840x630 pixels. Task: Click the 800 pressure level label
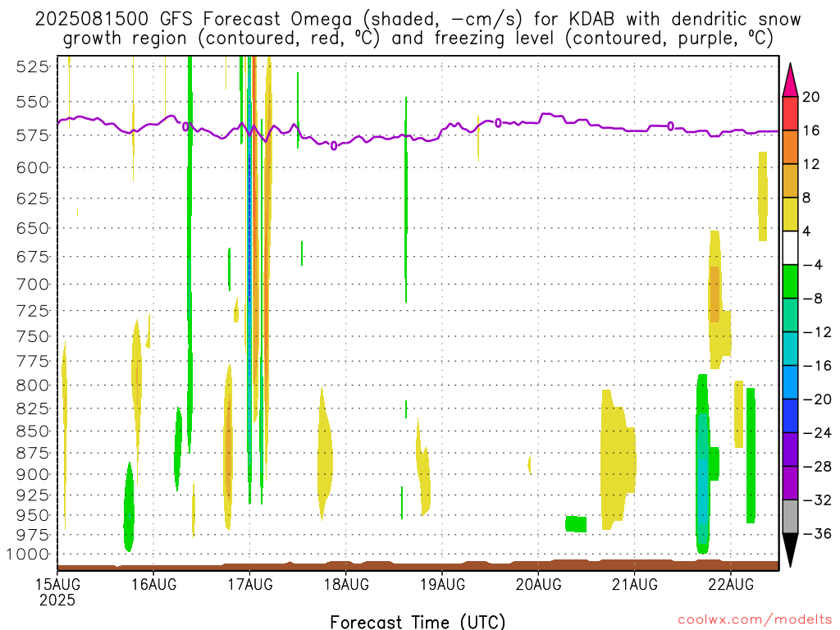click(33, 386)
